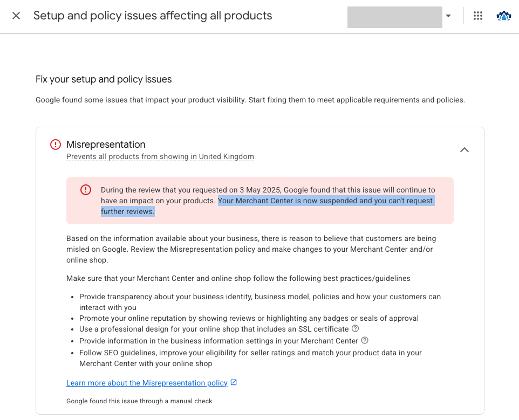The image size is (519, 420).
Task: Open the help tooltip near business information settings
Action: pos(365,340)
